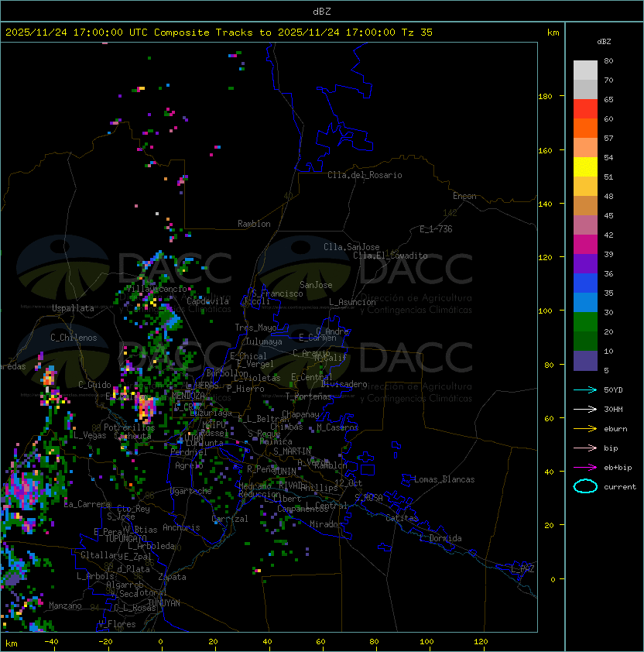The image size is (644, 652).
Task: Click the E_1-736 label
Action: (436, 229)
